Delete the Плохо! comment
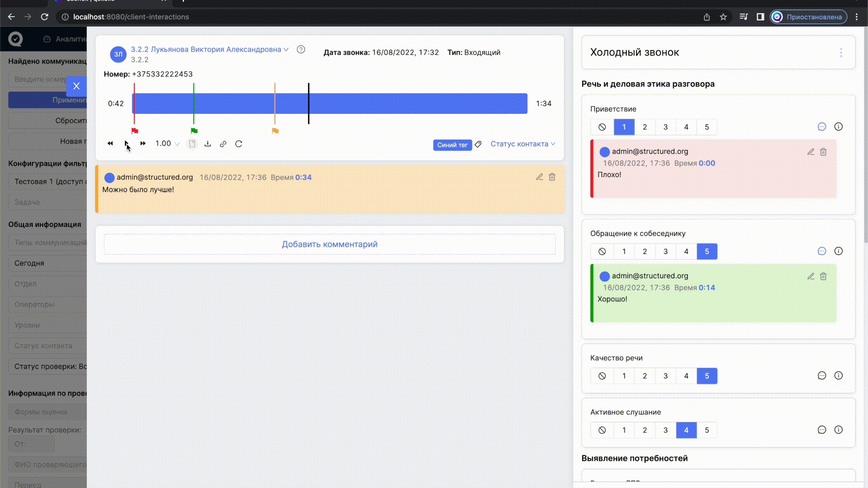The image size is (868, 488). coord(823,152)
